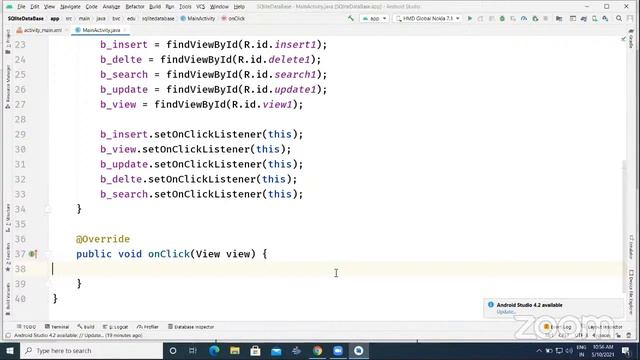
Task: Click the editor vertical scrollbar
Action: pyautogui.click(x=624, y=227)
